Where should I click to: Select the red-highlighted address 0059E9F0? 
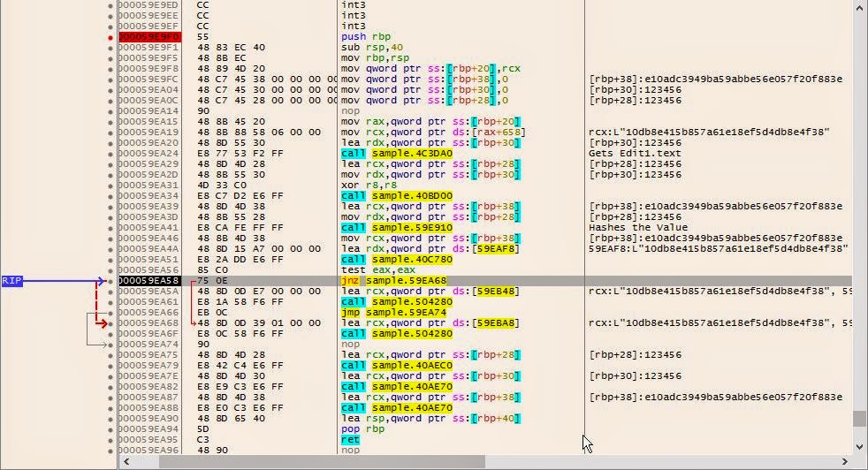click(x=149, y=37)
